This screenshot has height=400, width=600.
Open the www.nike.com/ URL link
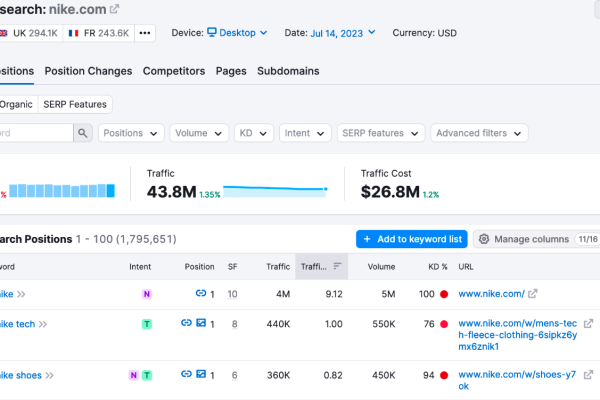click(491, 294)
